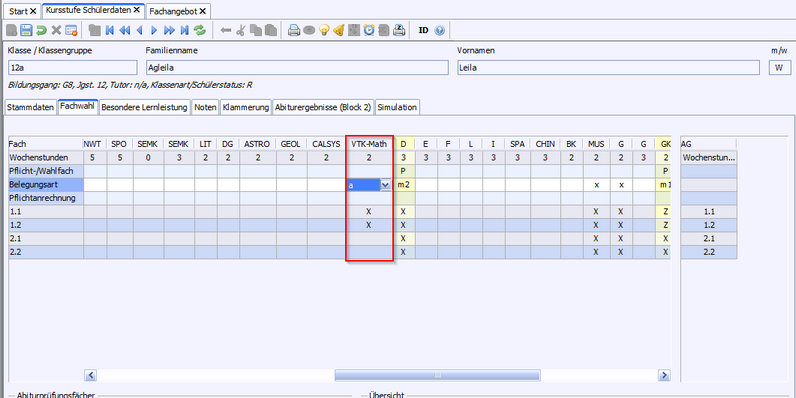796x398 pixels.
Task: Click the ID toolbar button
Action: (x=423, y=30)
